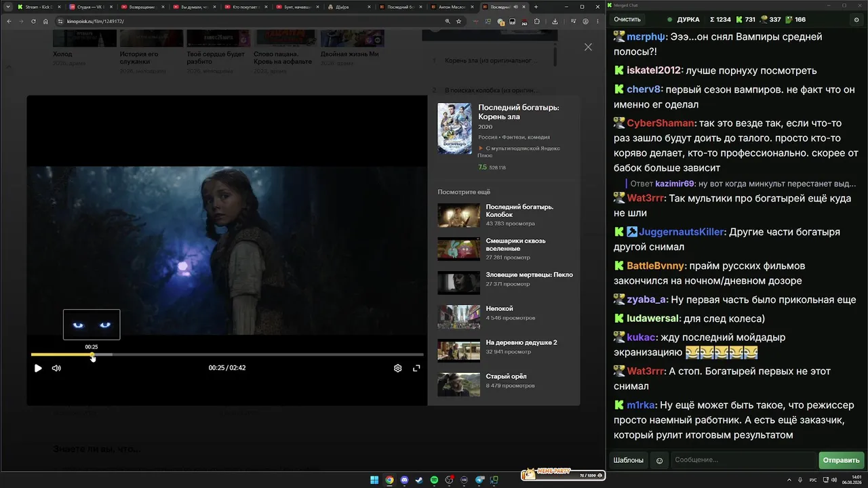Open the browser zoom indicator
The height and width of the screenshot is (488, 868).
[448, 21]
